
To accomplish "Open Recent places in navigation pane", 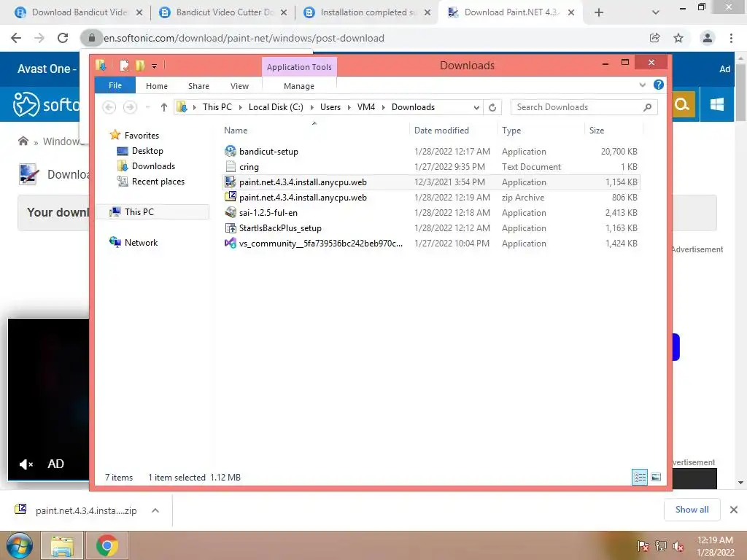I will click(158, 182).
